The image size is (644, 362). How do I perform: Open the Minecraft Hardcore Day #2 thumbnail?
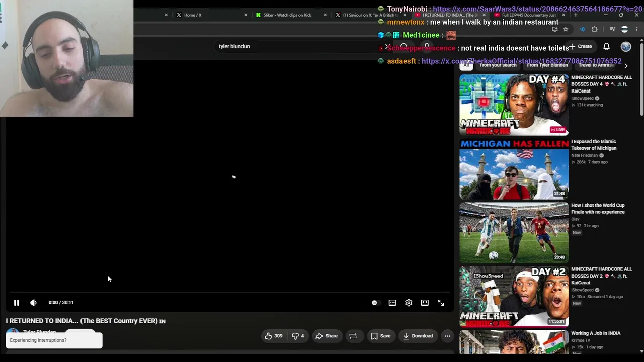(514, 297)
